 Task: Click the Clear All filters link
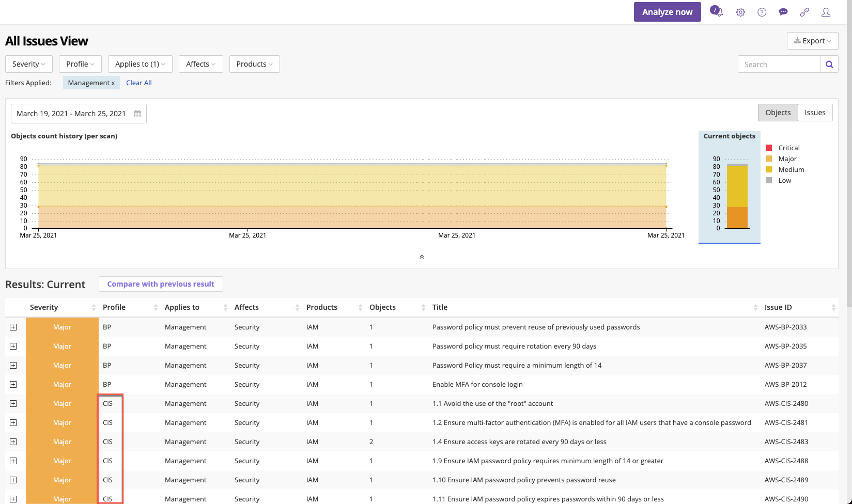coord(139,83)
